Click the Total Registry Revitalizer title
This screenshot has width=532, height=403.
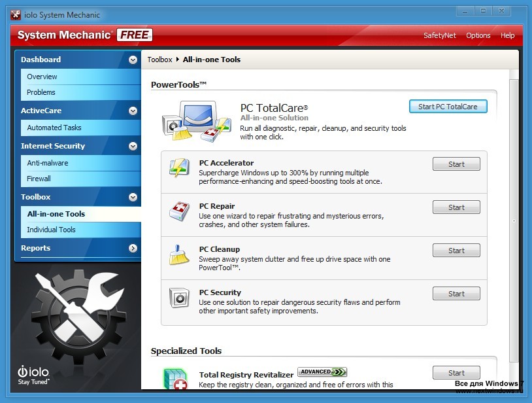coord(246,375)
